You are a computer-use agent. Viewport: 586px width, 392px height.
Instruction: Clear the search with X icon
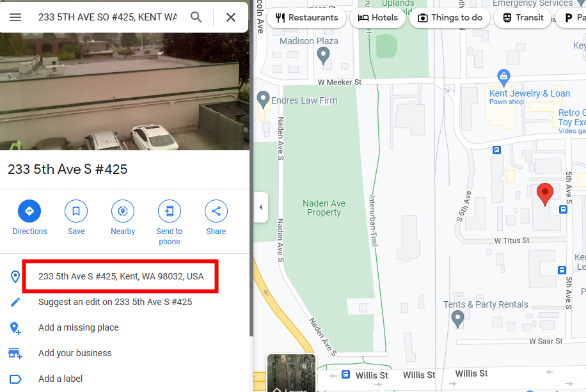(230, 17)
